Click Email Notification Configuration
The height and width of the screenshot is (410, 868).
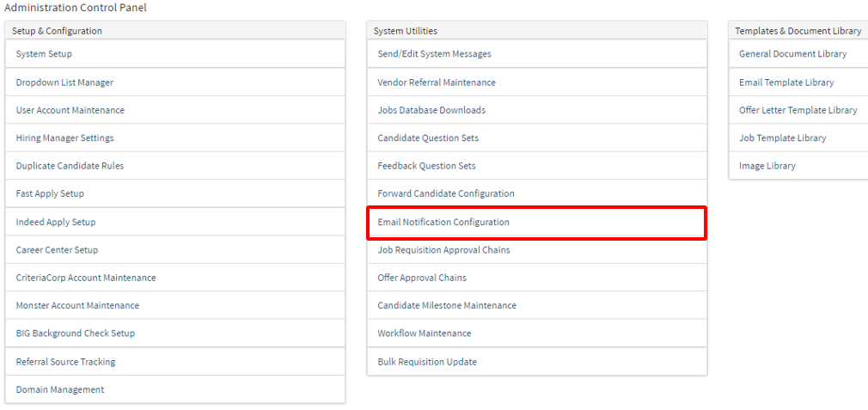[x=443, y=222]
